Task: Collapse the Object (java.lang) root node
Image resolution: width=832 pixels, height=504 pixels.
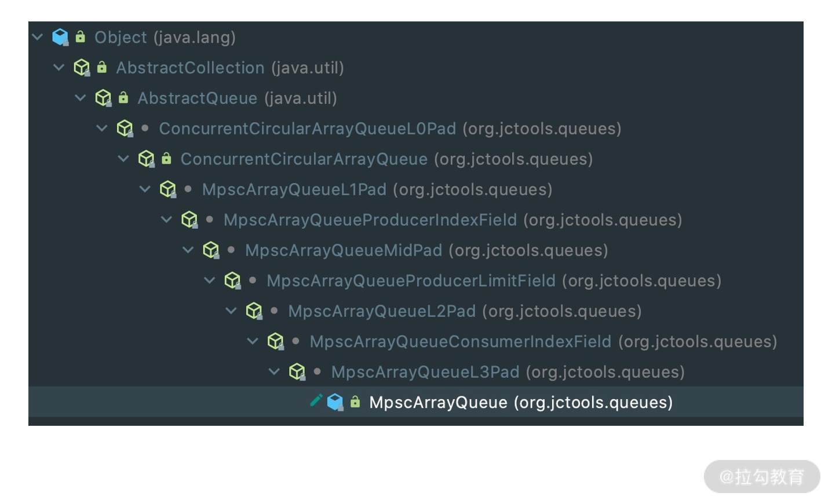Action: coord(38,37)
